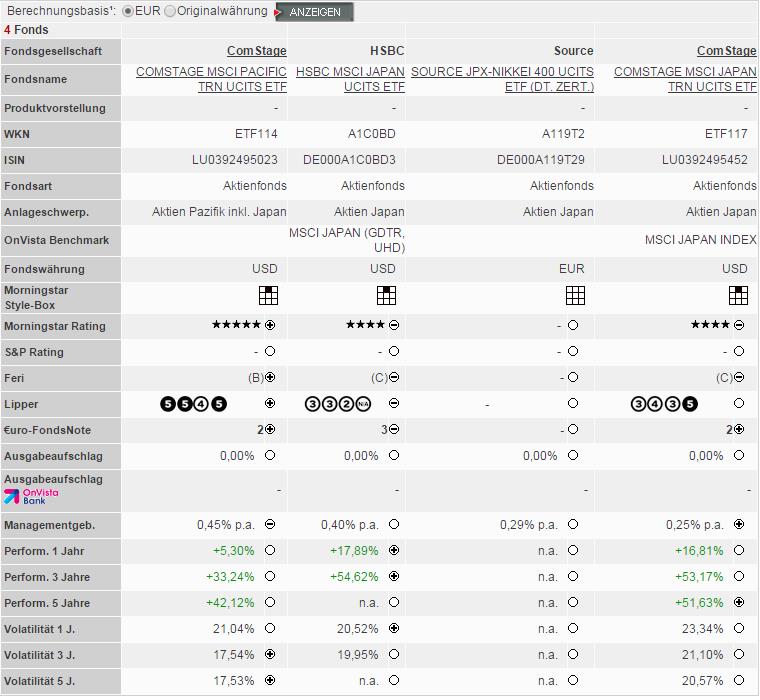Click plus indicator in ComStage Pacific Lipper row
Viewport: 760px width, 700px height.
point(270,403)
